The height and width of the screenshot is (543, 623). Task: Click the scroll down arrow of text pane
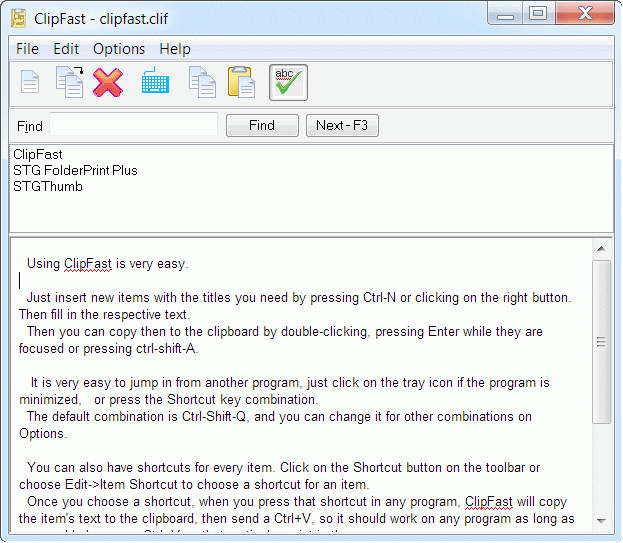tap(601, 520)
